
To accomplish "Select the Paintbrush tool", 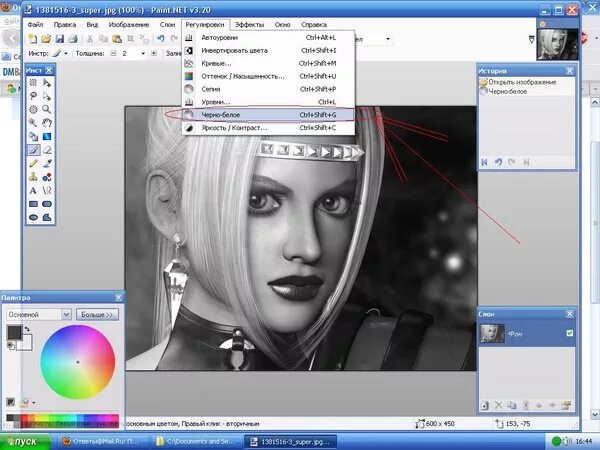I will tap(34, 150).
